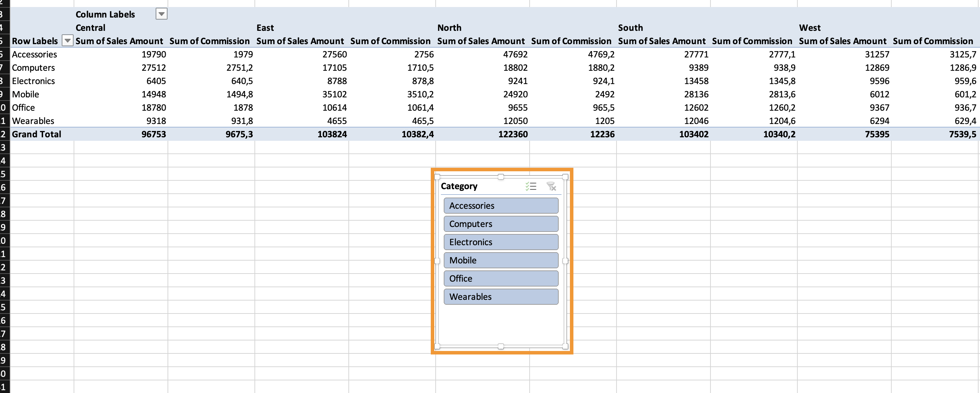The height and width of the screenshot is (393, 980).
Task: Select the South region header cell
Action: (x=631, y=28)
